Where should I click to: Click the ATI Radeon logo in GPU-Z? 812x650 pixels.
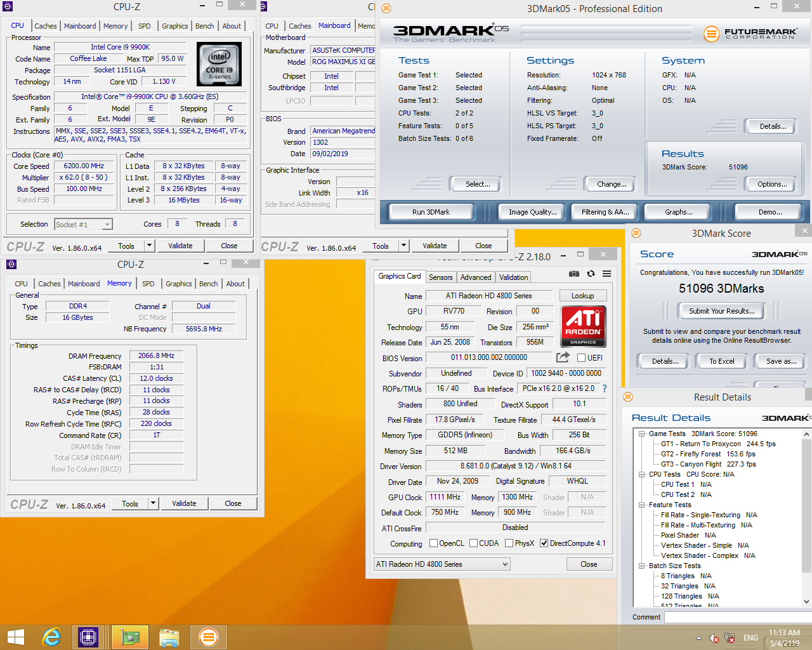pos(583,326)
